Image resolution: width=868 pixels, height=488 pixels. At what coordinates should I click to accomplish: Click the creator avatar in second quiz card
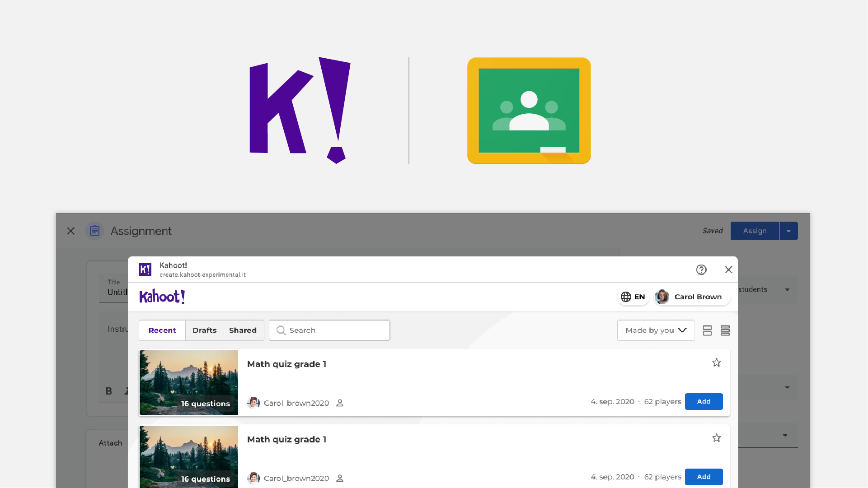(253, 478)
